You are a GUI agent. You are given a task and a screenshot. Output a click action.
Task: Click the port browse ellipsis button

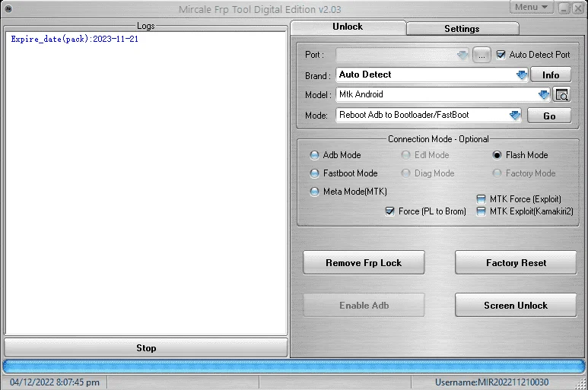coord(482,55)
